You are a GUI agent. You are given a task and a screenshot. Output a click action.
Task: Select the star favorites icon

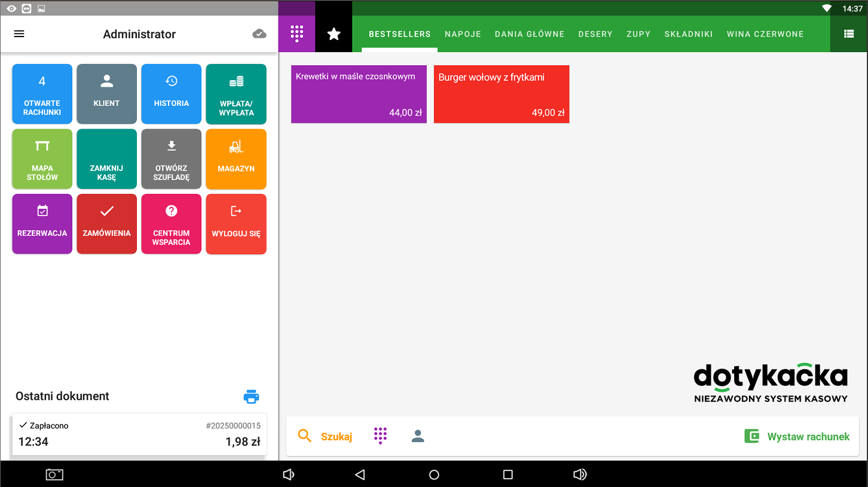(x=334, y=34)
